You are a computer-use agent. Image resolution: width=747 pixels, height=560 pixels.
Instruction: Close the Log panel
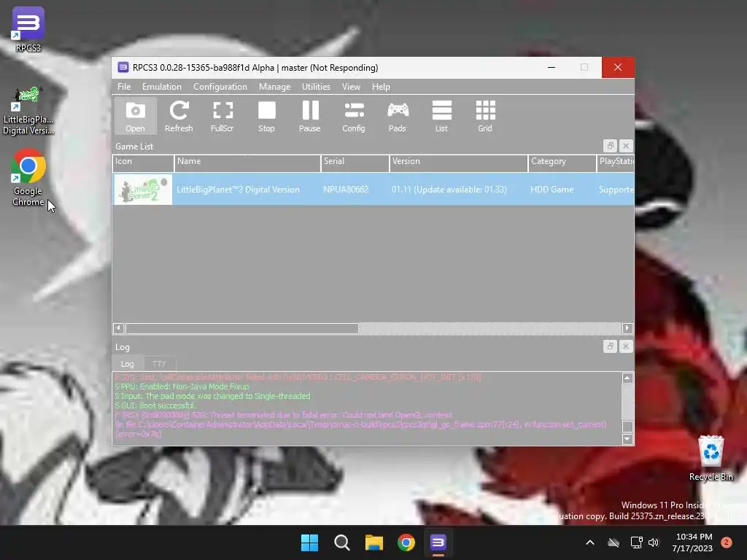click(626, 346)
